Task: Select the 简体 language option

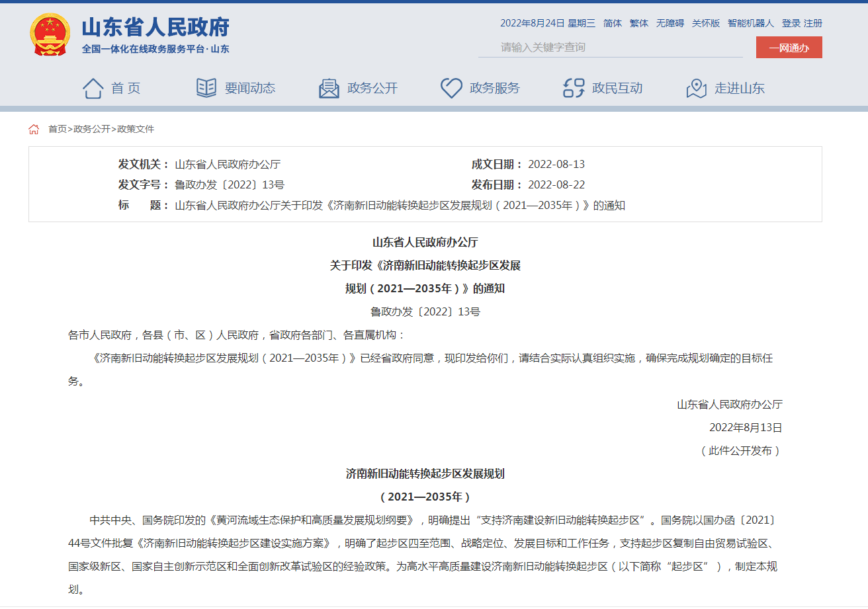Action: pos(611,22)
